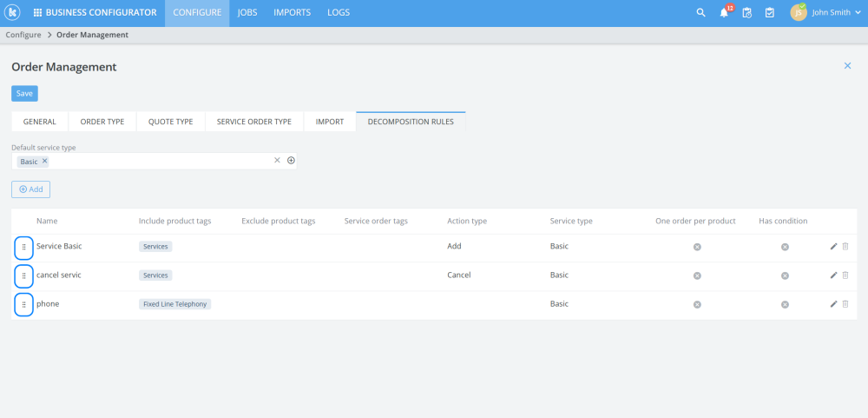868x418 pixels.
Task: Switch to the Import tab
Action: click(x=330, y=122)
